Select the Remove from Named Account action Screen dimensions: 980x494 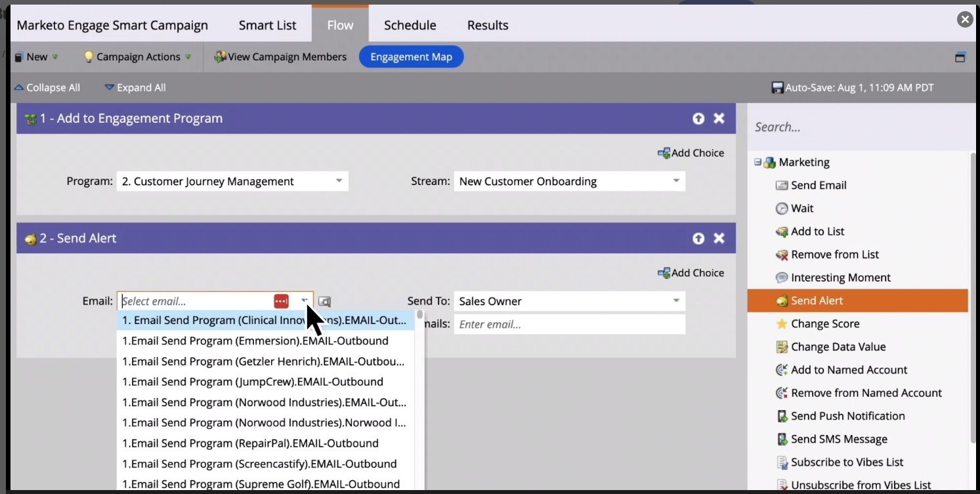click(859, 393)
